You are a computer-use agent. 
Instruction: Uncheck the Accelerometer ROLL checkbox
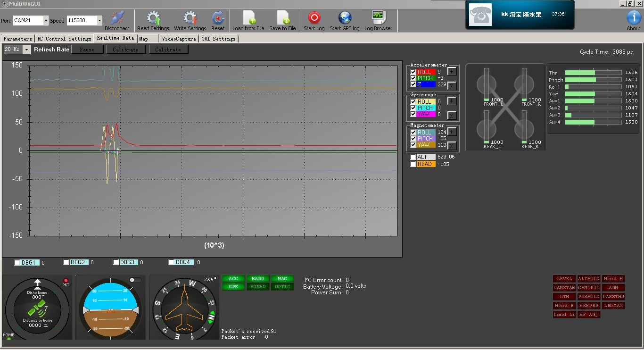click(413, 72)
